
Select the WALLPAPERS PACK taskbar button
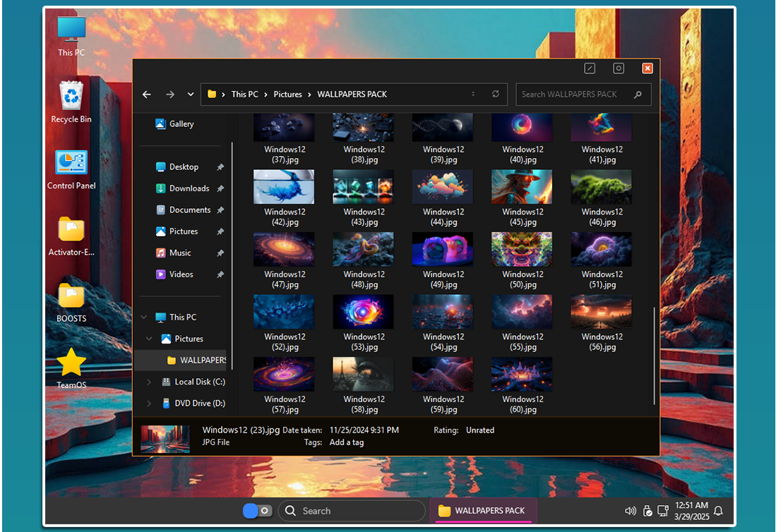coord(483,511)
